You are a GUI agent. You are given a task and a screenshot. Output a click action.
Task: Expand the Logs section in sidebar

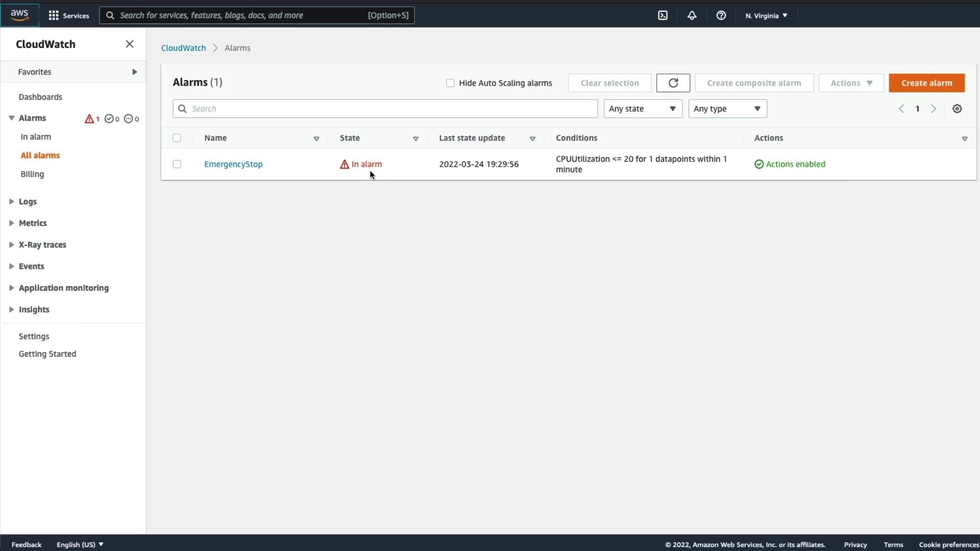(27, 202)
